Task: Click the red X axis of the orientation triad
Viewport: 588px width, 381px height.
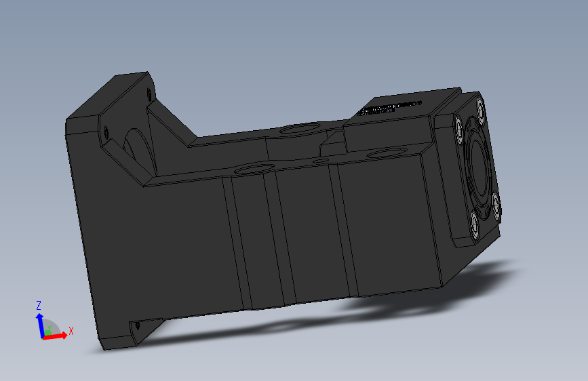Action: pyautogui.click(x=56, y=336)
